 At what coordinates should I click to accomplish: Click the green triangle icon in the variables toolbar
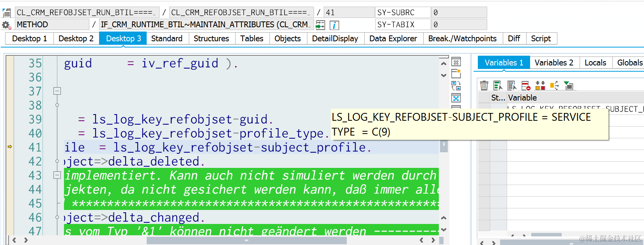pyautogui.click(x=568, y=85)
